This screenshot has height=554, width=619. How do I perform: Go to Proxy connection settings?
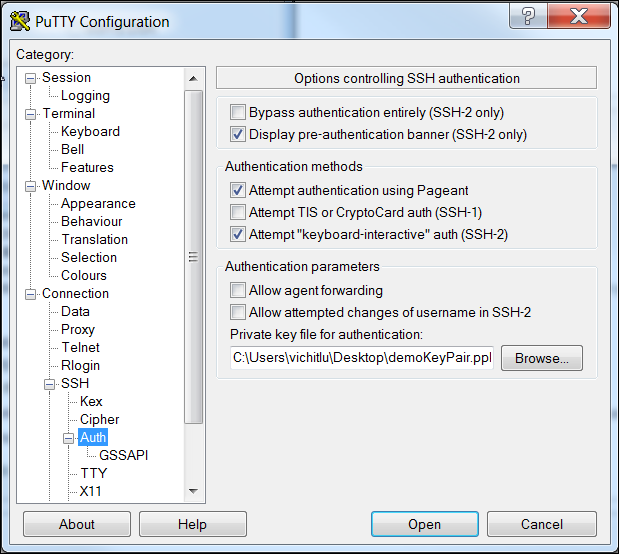[x=78, y=330]
